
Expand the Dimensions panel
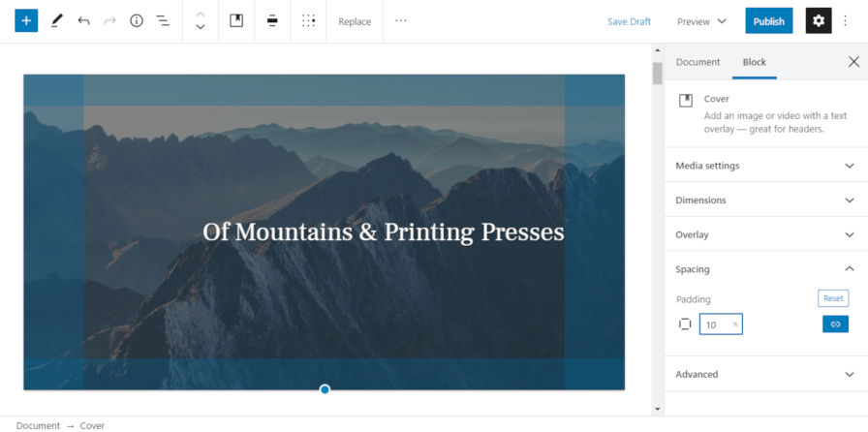765,201
